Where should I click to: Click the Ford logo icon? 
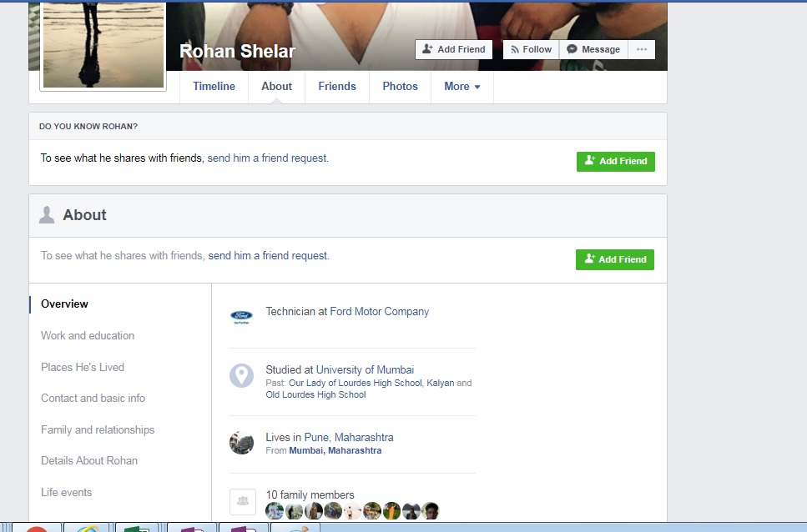[241, 316]
